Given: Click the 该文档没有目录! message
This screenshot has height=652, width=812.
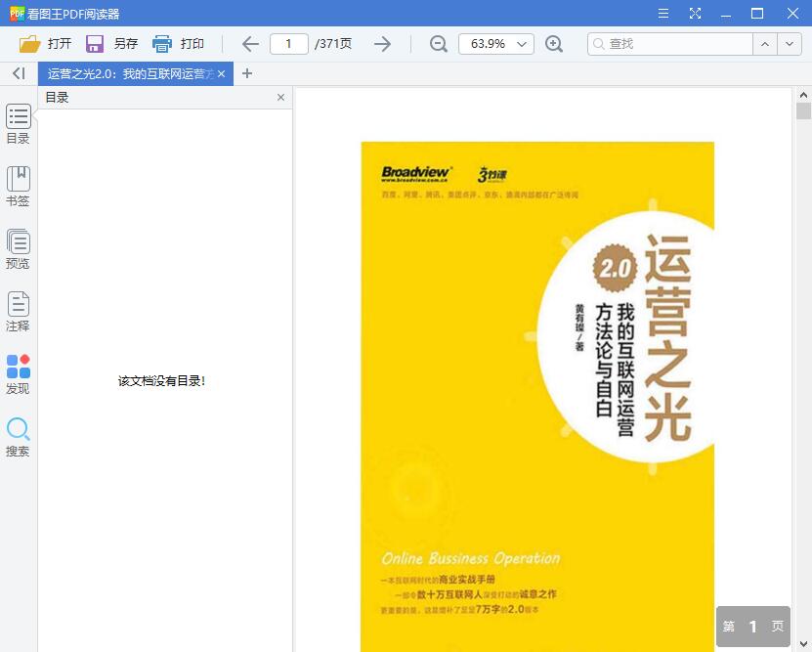Looking at the screenshot, I should tap(161, 381).
